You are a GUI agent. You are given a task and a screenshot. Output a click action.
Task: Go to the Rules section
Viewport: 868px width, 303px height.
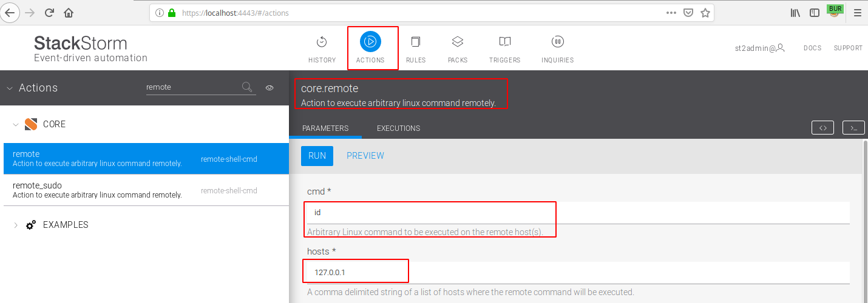tap(416, 48)
